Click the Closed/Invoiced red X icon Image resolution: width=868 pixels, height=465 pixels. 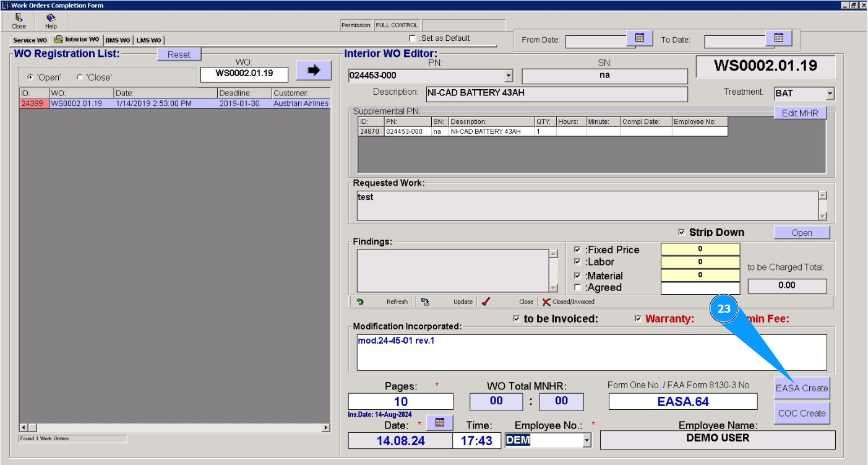coord(546,302)
